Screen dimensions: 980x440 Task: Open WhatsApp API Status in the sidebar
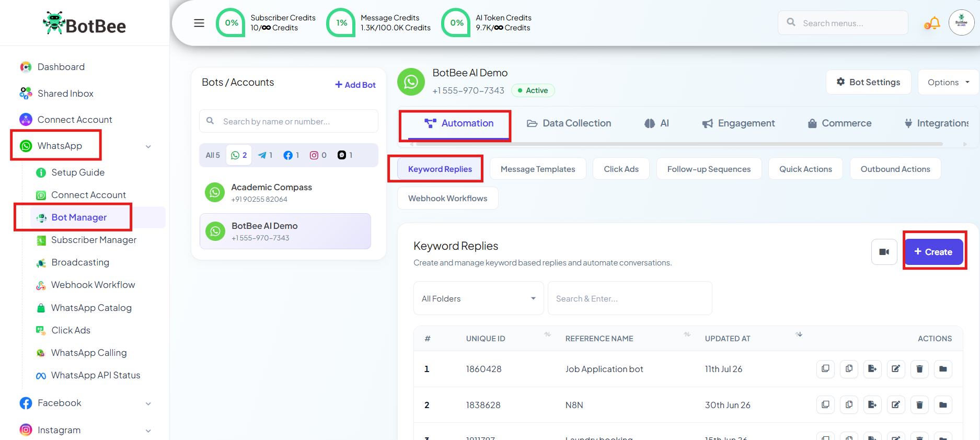95,375
